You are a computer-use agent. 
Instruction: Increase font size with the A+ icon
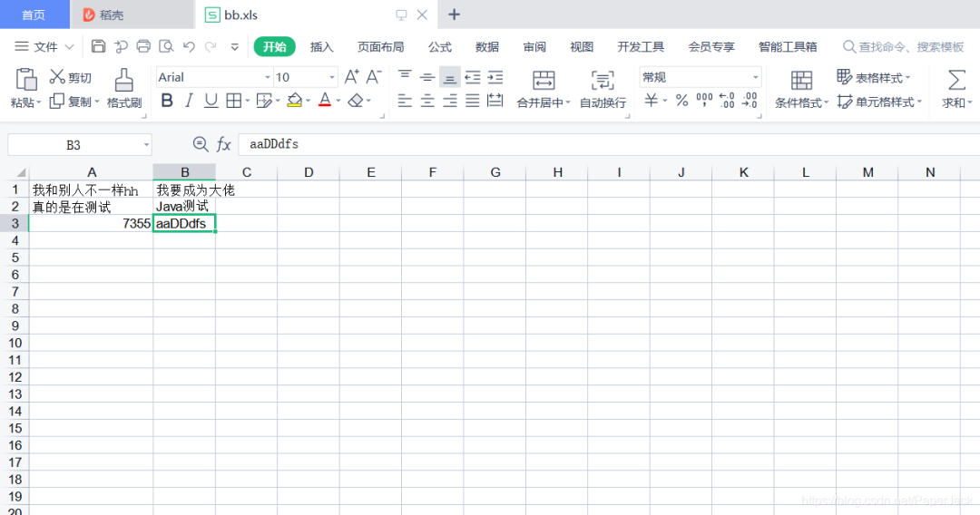coord(352,77)
